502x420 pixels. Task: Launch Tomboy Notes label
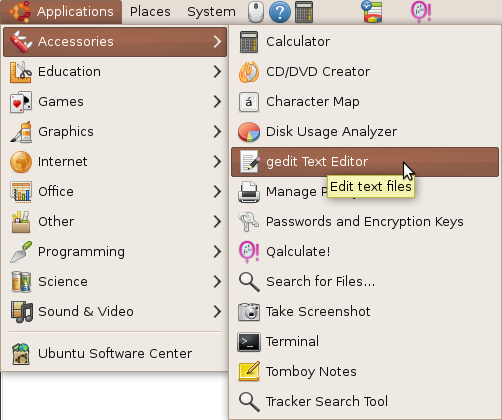click(311, 372)
